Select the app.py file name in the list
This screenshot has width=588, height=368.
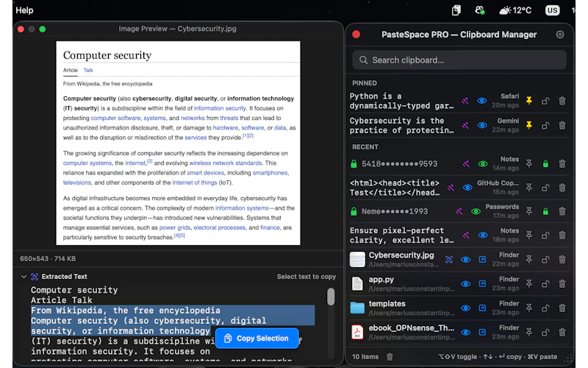[x=381, y=280]
